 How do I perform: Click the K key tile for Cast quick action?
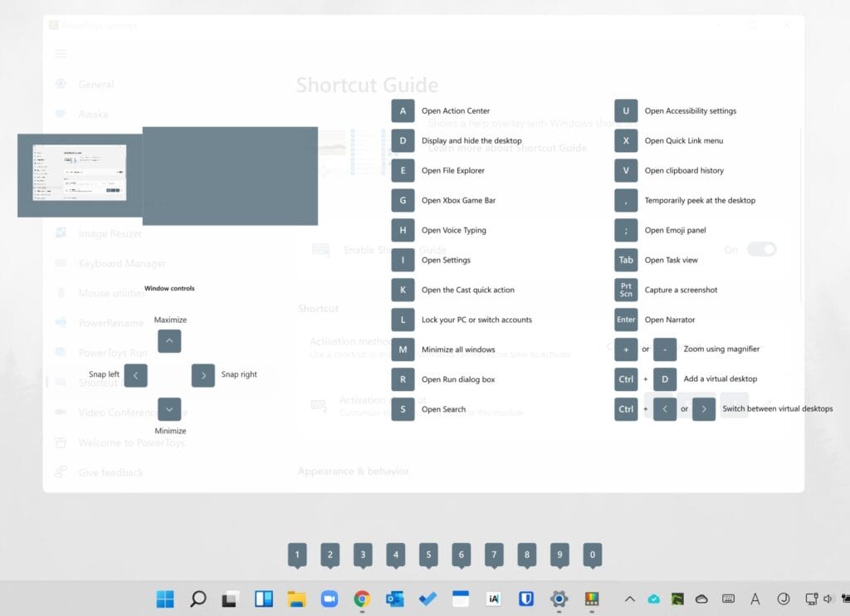tap(403, 290)
